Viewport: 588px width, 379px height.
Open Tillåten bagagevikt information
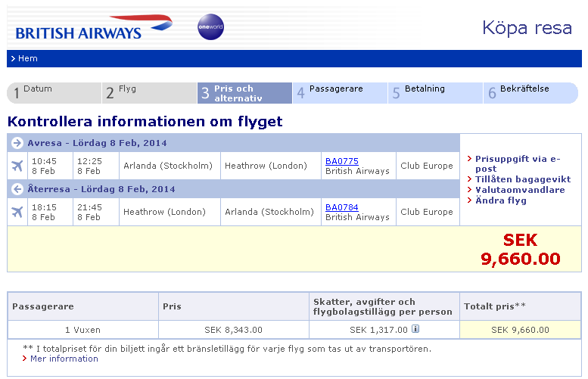click(522, 179)
